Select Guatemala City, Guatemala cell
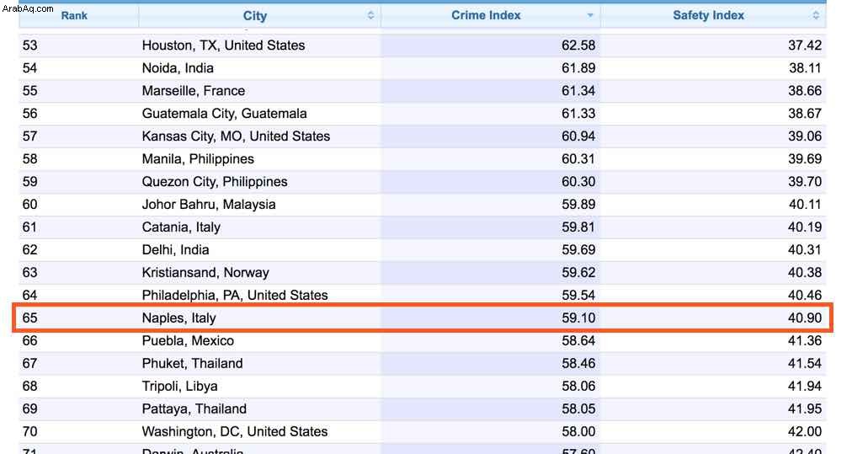Viewport: 868px width, 454px height. point(224,114)
